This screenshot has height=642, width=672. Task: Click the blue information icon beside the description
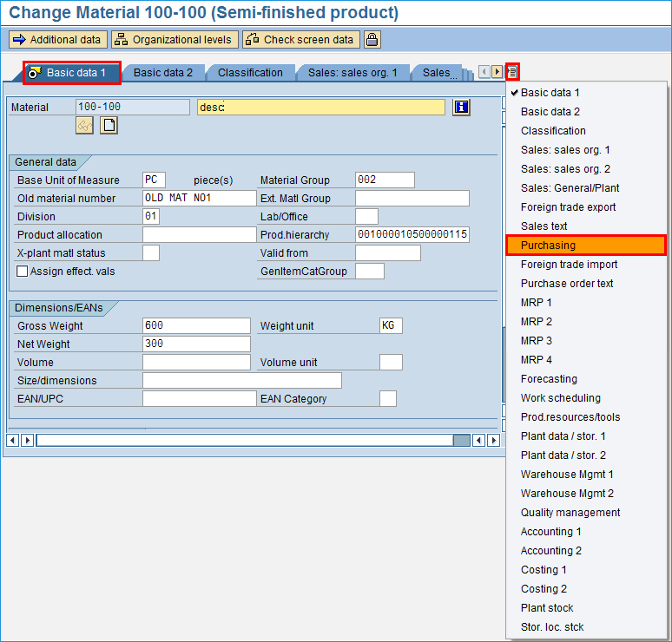[x=461, y=107]
